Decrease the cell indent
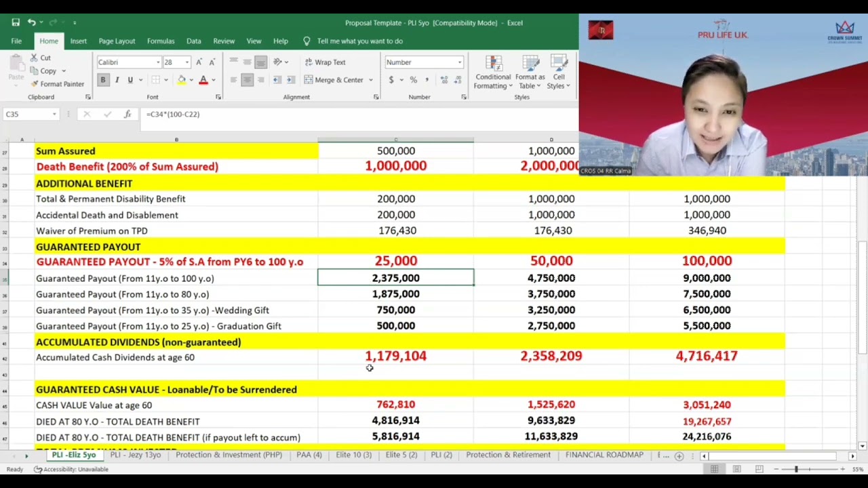 click(x=277, y=80)
